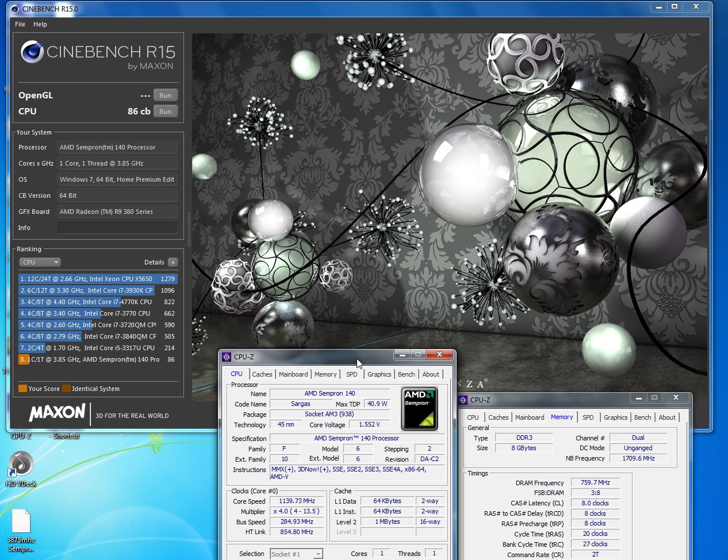The width and height of the screenshot is (728, 560).
Task: Select ranking row Intel Core i7-3930K
Action: point(98,290)
